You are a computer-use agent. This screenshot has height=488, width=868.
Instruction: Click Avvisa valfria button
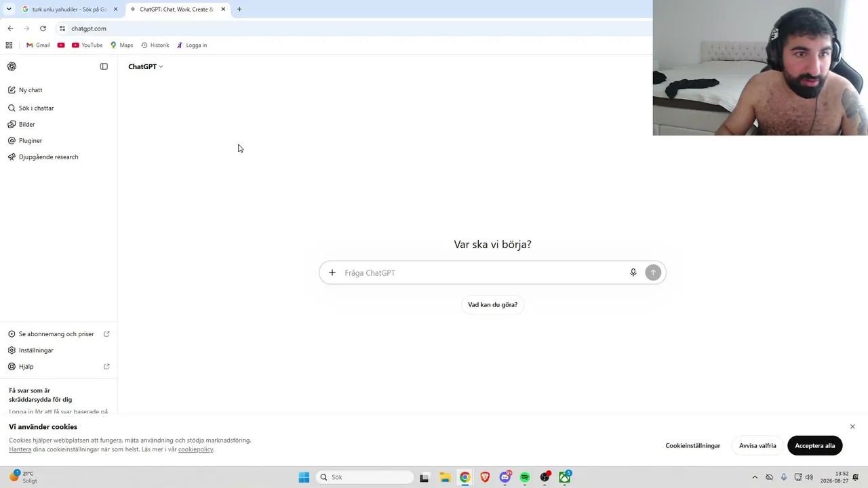point(757,445)
